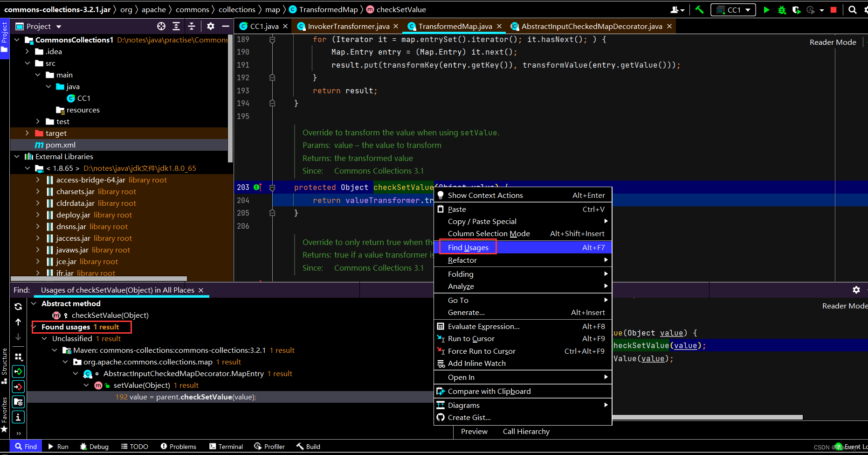Select Find Usages in context menu
Viewport: 868px width, 455px height.
point(523,247)
